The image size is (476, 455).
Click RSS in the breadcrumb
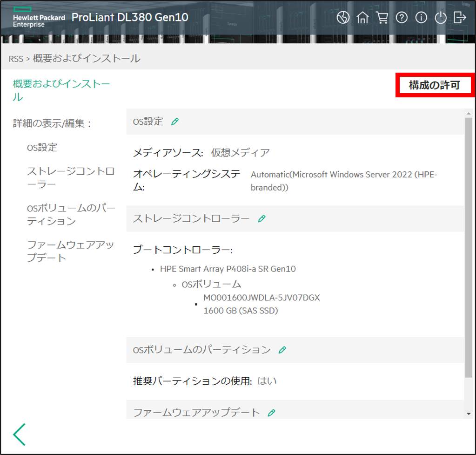point(16,59)
